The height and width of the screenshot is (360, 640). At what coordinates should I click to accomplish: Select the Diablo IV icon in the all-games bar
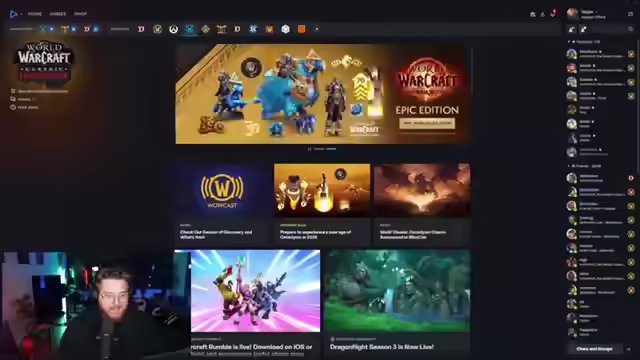pyautogui.click(x=141, y=29)
